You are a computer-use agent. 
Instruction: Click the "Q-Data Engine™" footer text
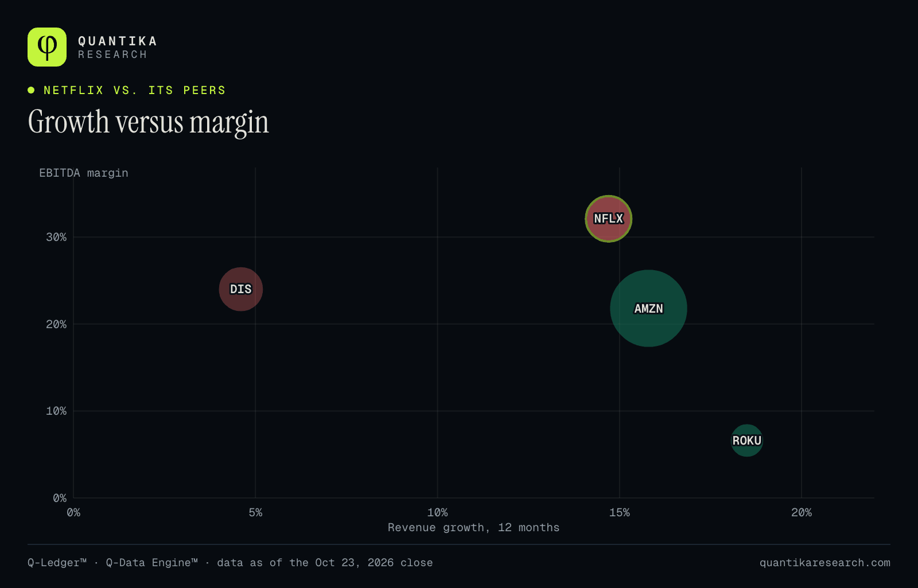coord(151,563)
